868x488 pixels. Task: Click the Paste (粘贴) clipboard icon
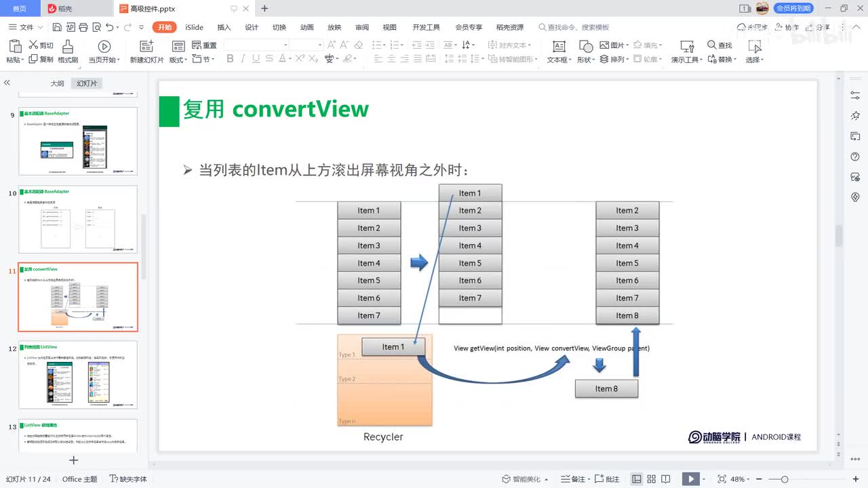click(15, 46)
